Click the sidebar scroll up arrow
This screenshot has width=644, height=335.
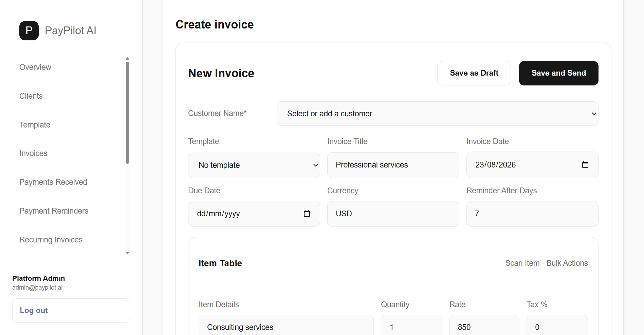(x=127, y=59)
